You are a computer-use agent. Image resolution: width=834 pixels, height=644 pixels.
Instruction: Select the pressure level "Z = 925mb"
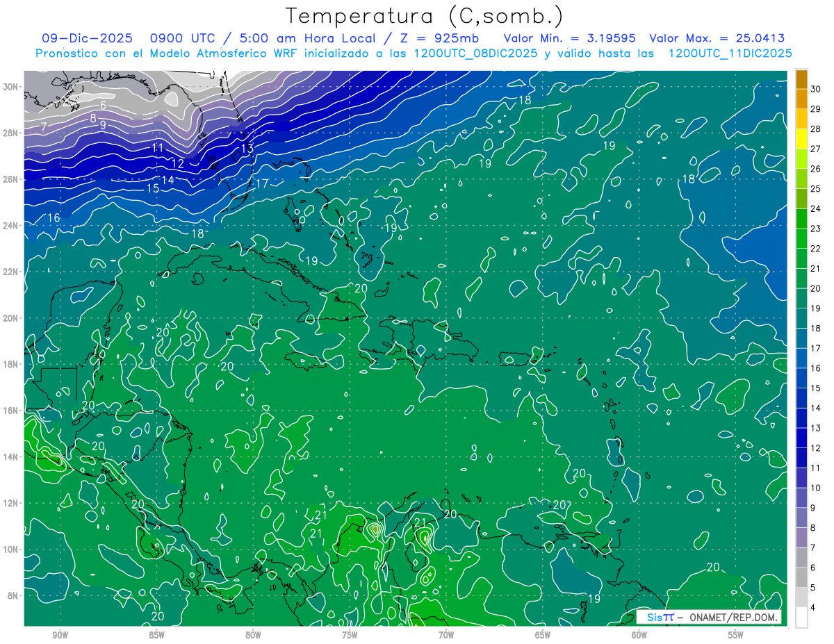click(438, 39)
